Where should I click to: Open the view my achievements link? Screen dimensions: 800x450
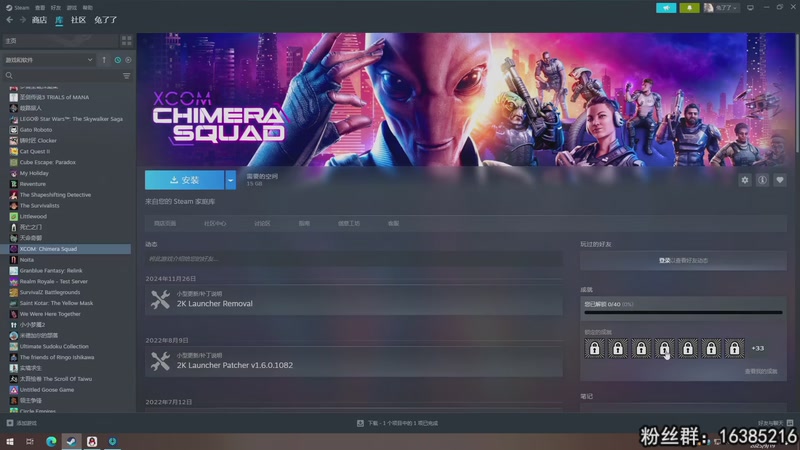(761, 371)
